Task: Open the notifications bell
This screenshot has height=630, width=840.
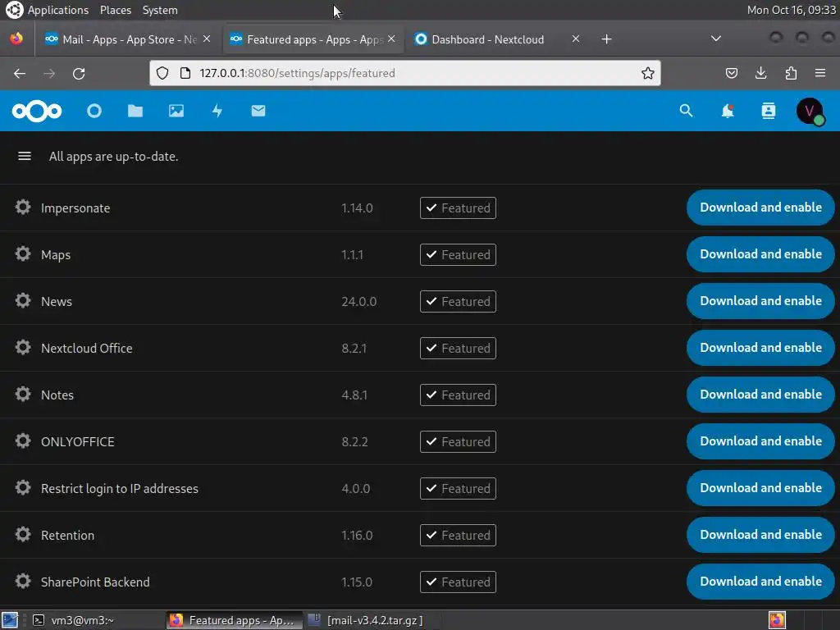Action: tap(728, 111)
